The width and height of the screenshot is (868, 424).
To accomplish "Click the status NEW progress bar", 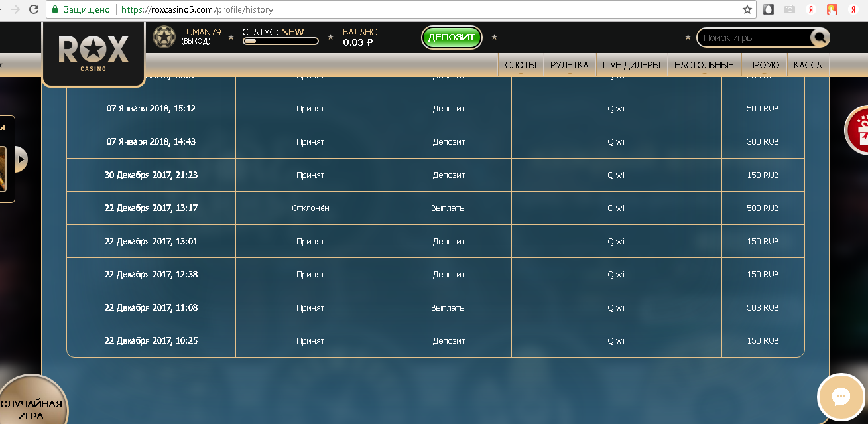I will point(280,41).
